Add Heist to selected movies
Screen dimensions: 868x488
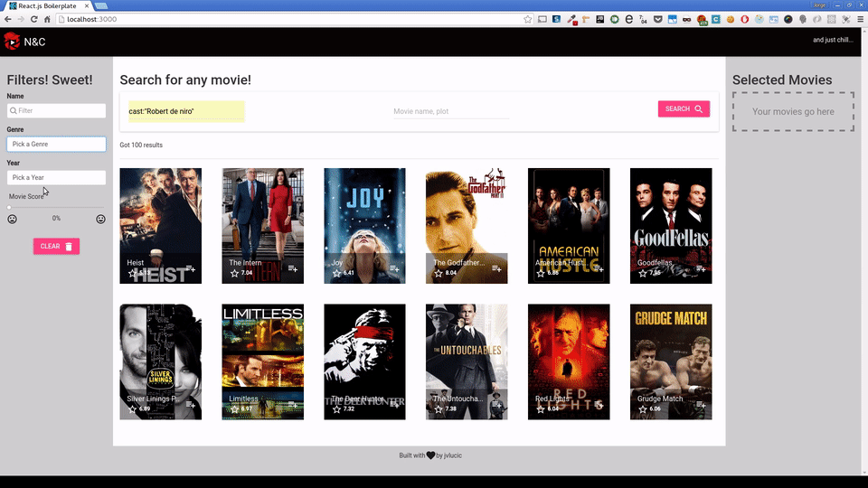click(x=191, y=268)
